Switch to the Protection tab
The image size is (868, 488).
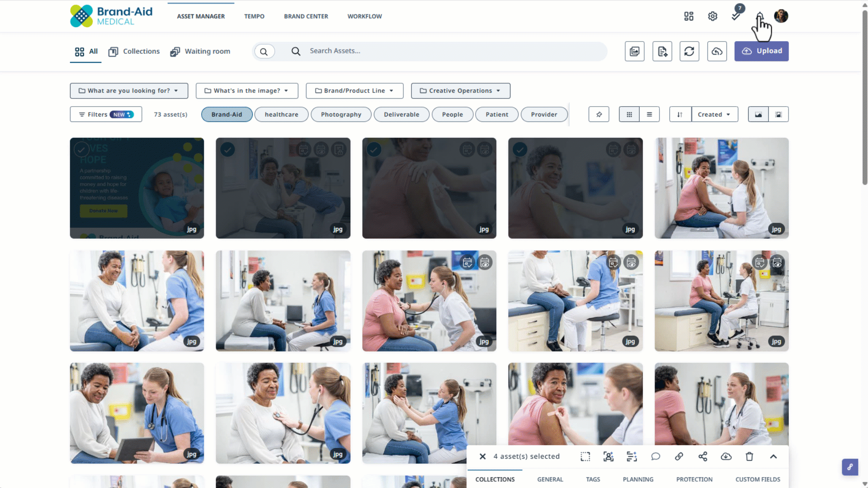[x=694, y=479]
